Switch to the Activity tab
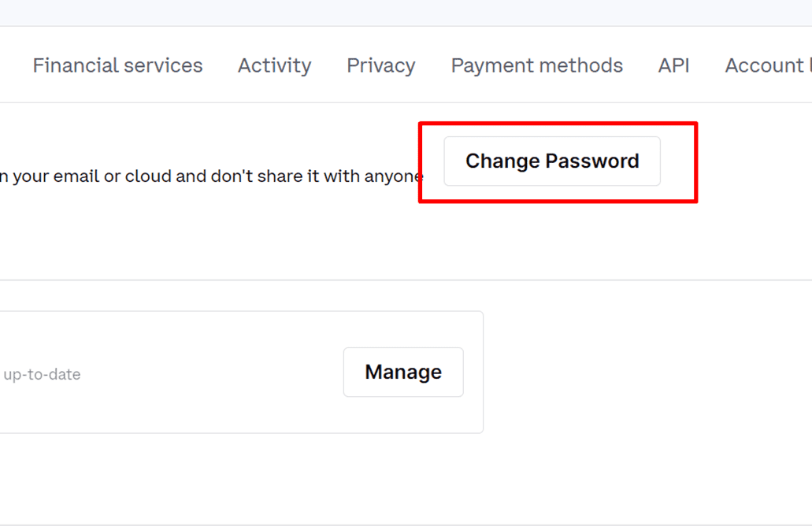Image resolution: width=812 pixels, height=530 pixels. coord(274,65)
